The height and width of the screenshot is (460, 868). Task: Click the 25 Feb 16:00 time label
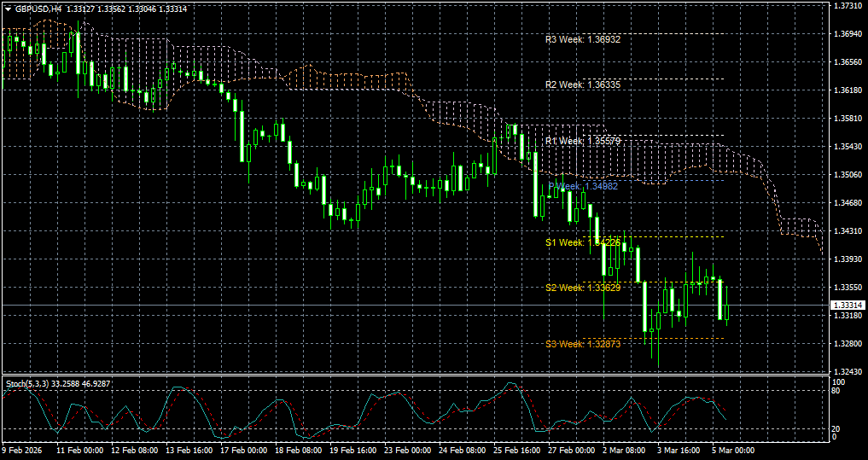click(517, 451)
